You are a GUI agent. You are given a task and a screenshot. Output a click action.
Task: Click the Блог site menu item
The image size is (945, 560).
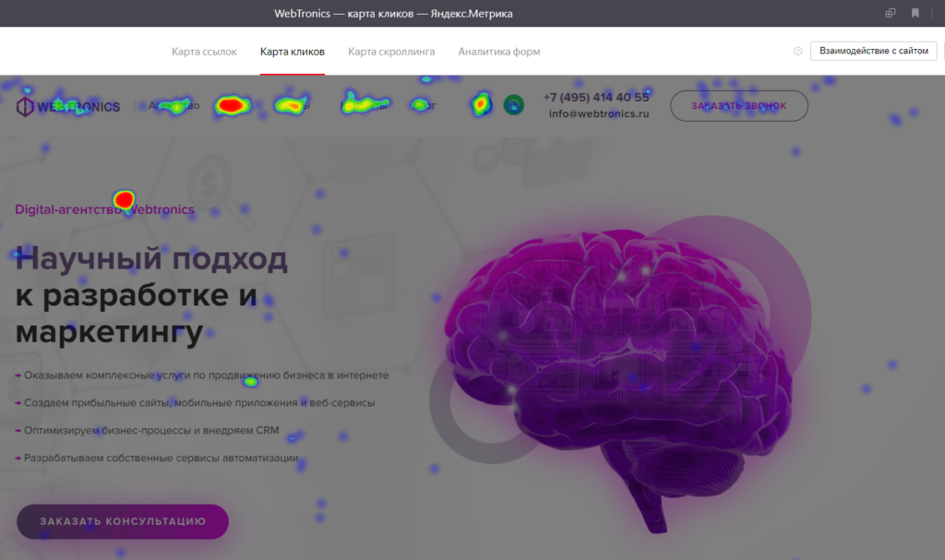point(423,106)
